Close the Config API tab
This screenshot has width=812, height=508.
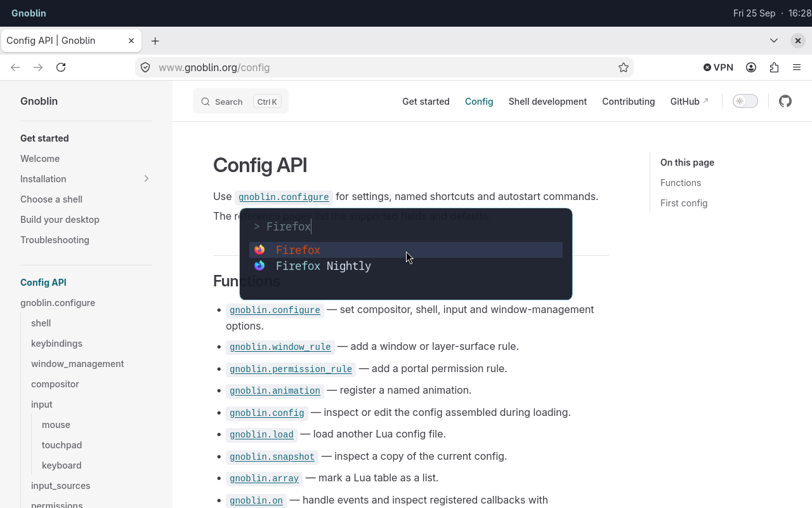tap(131, 41)
